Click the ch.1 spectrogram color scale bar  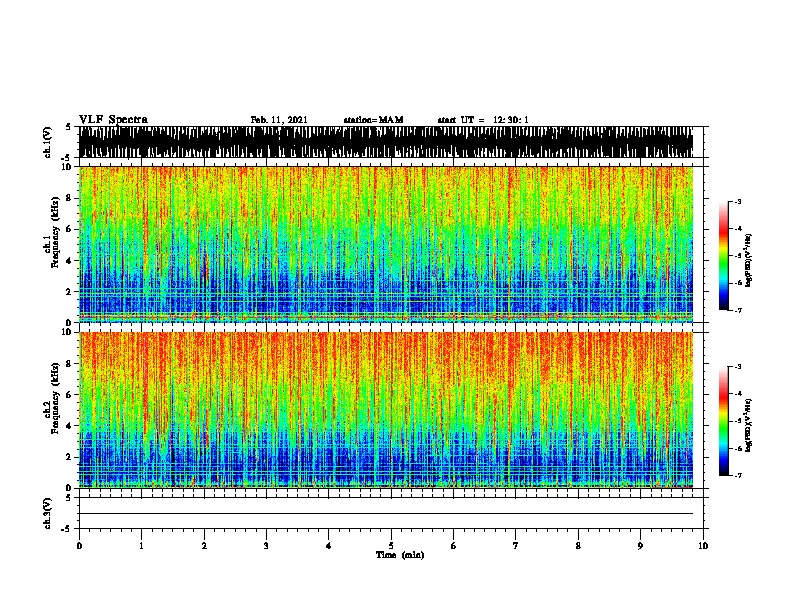723,256
